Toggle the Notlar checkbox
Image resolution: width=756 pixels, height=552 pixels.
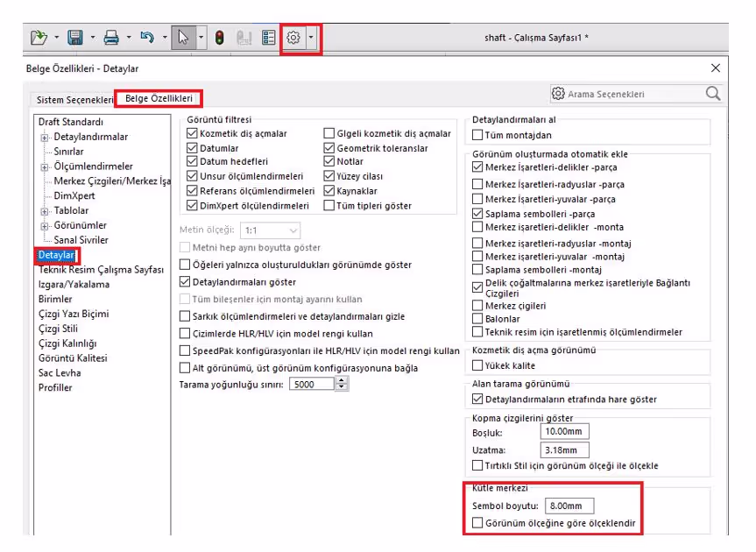click(x=329, y=161)
